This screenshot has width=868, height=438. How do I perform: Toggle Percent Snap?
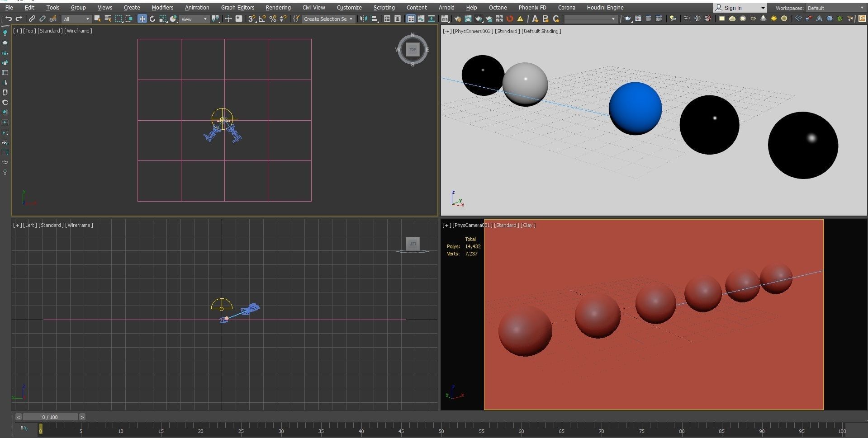(x=273, y=19)
